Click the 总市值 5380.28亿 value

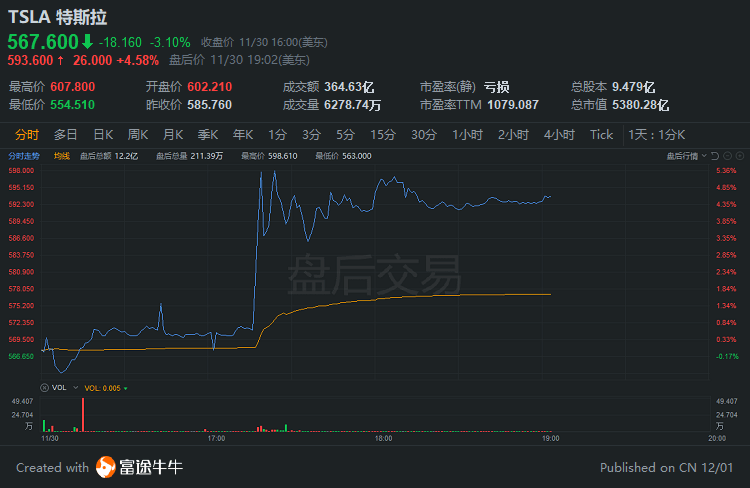pos(640,104)
